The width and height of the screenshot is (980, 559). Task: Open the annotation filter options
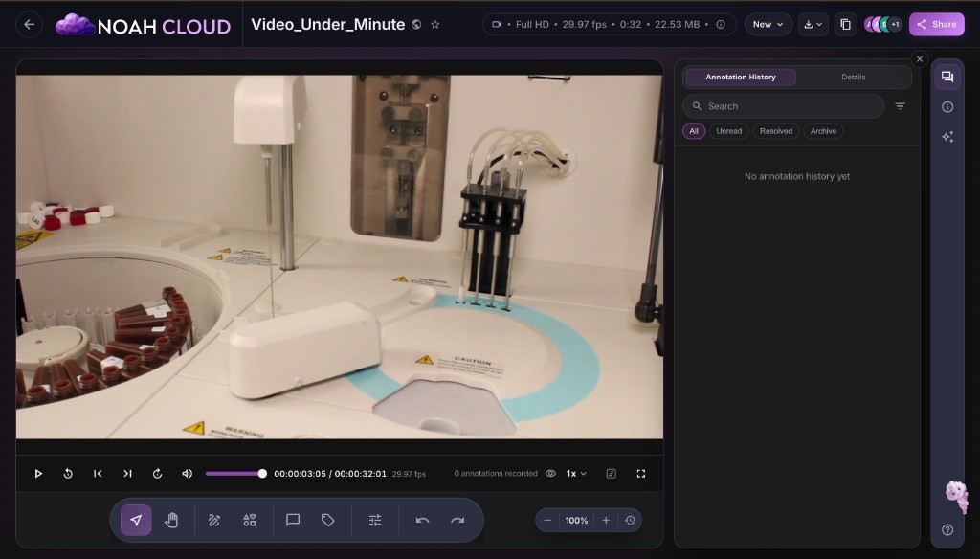pyautogui.click(x=900, y=106)
